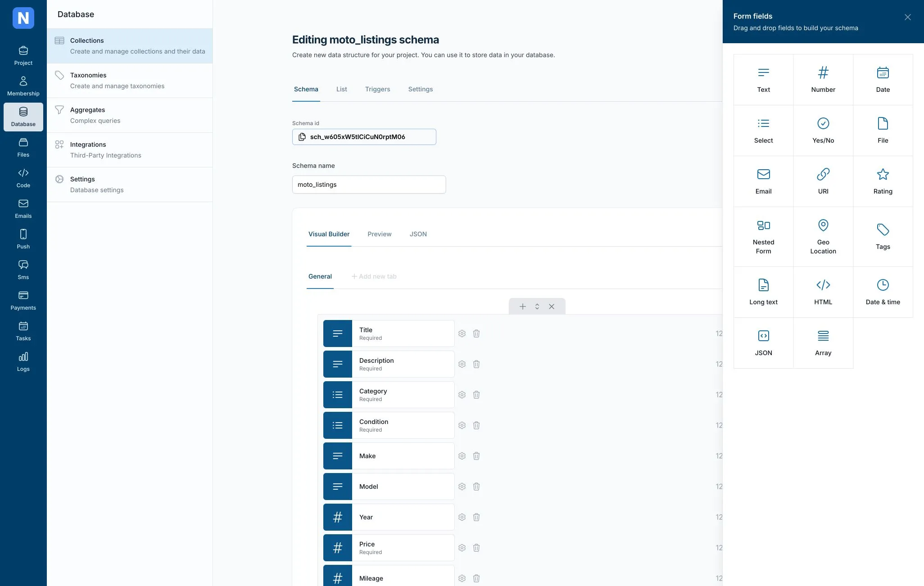Image resolution: width=924 pixels, height=586 pixels.
Task: Pick the Date & time field
Action: (883, 292)
